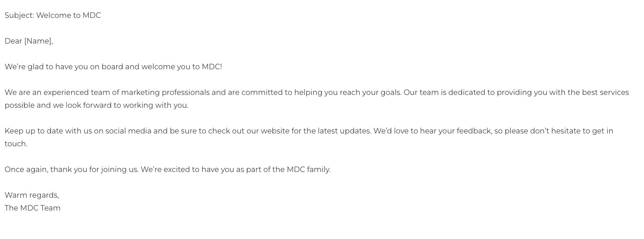
Task: Click the phrase 'MDC family.'
Action: (x=309, y=170)
